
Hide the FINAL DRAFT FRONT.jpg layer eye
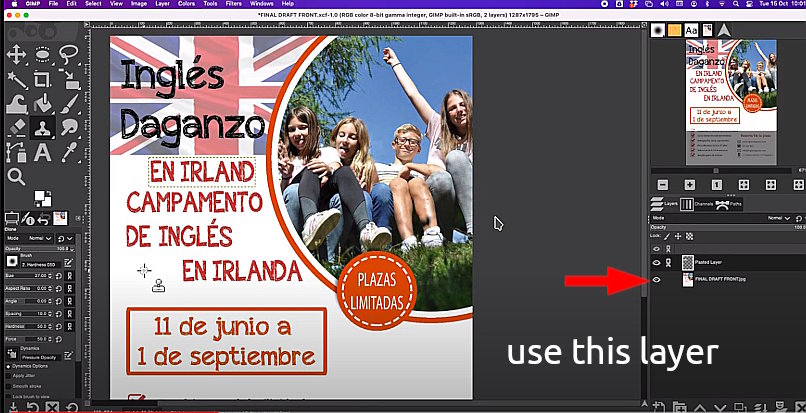pyautogui.click(x=656, y=280)
